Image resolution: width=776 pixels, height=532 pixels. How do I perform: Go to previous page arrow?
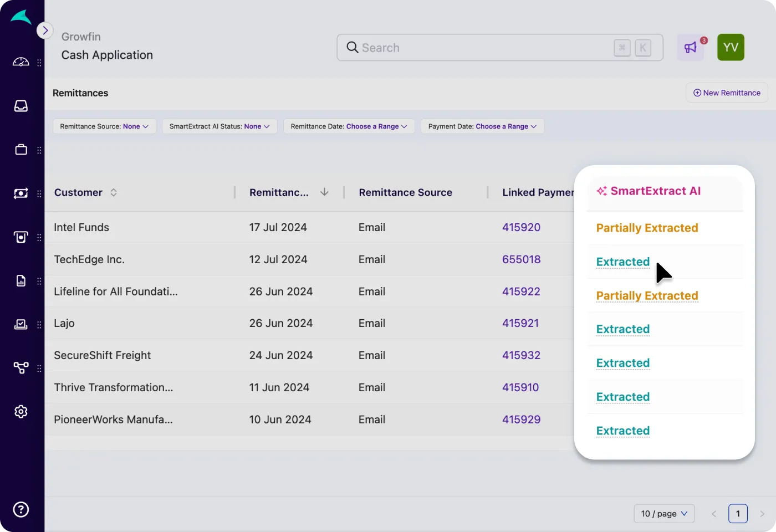click(x=714, y=514)
